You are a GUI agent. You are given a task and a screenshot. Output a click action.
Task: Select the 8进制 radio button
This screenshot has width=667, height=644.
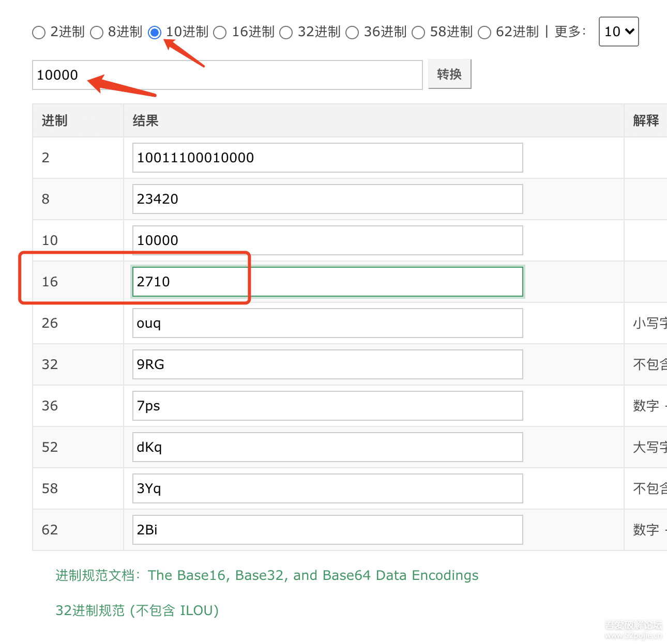click(97, 33)
